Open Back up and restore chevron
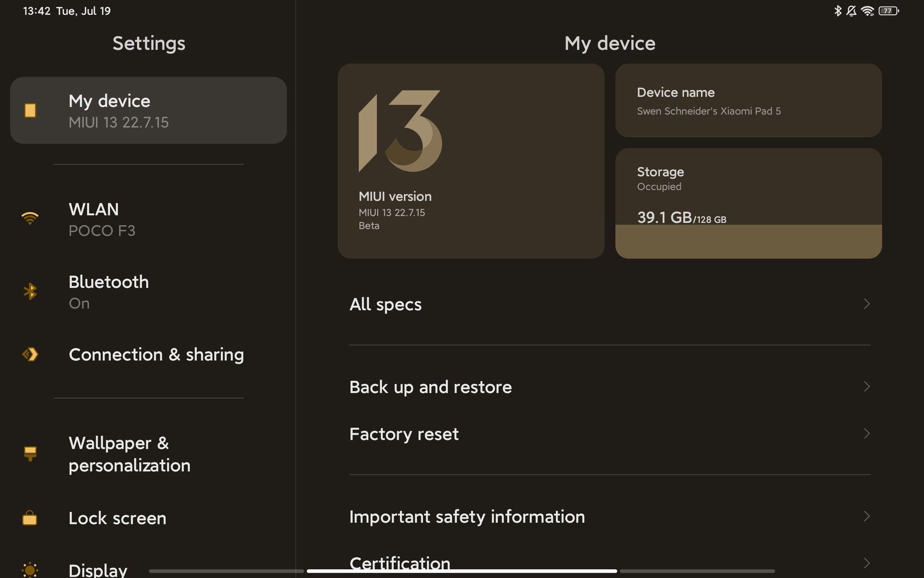The width and height of the screenshot is (924, 578). 866,386
